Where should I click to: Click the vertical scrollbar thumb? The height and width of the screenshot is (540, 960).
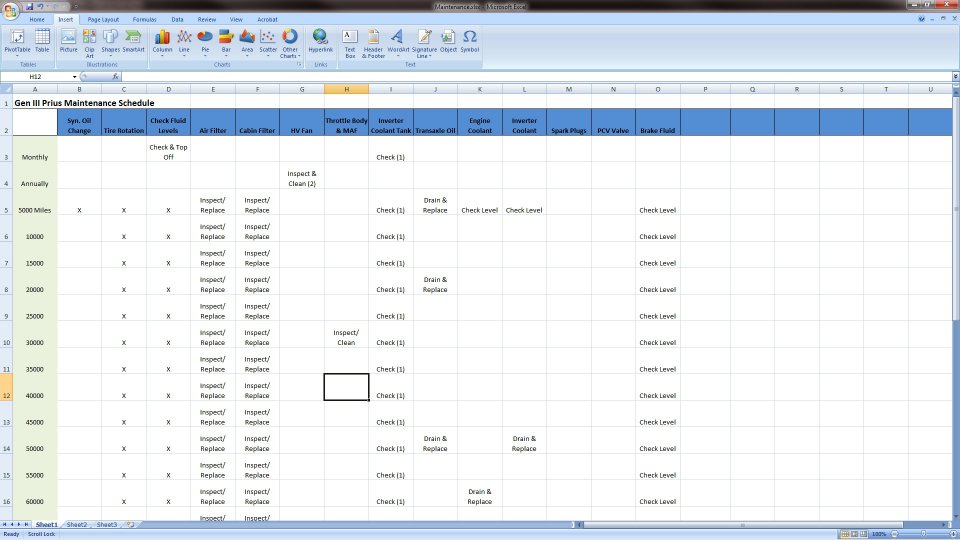[x=956, y=208]
